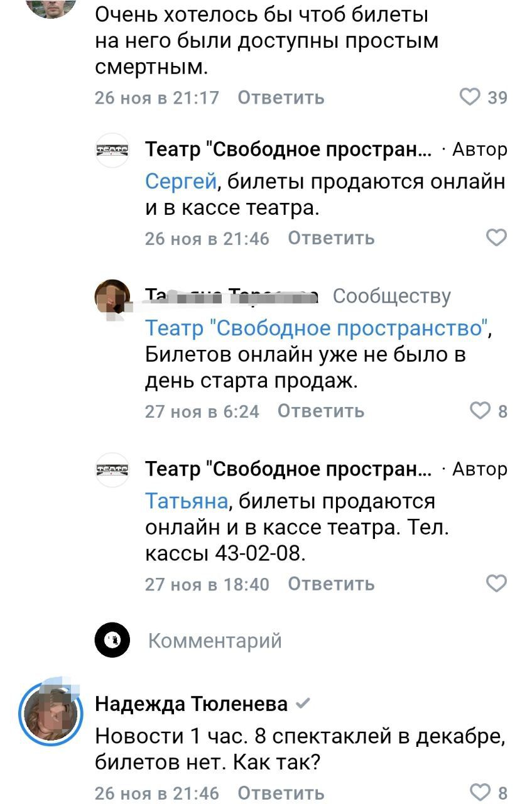Like Надежда Тюленева's comment
The width and height of the screenshot is (532, 804).
pyautogui.click(x=480, y=793)
